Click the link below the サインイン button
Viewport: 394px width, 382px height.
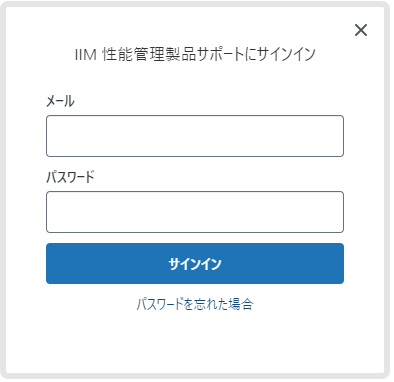click(195, 304)
